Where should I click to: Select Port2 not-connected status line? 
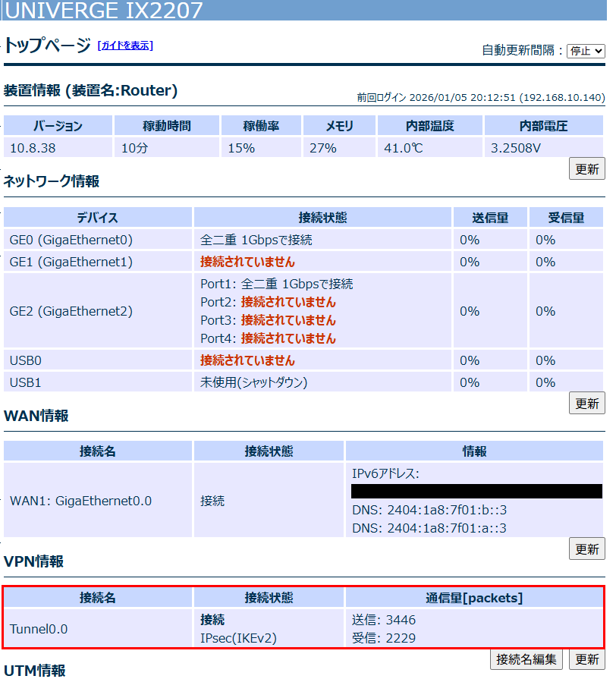(268, 302)
